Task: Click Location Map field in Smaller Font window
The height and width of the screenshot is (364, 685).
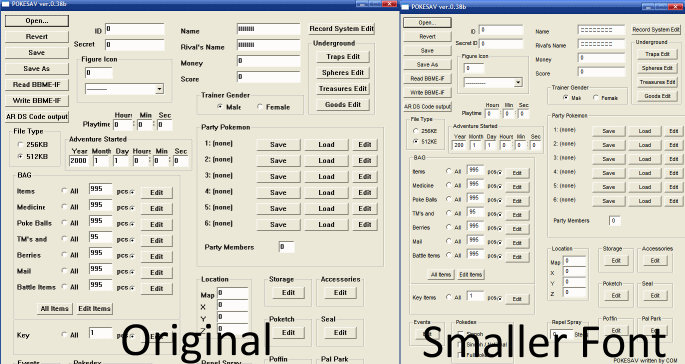Action: coord(574,261)
